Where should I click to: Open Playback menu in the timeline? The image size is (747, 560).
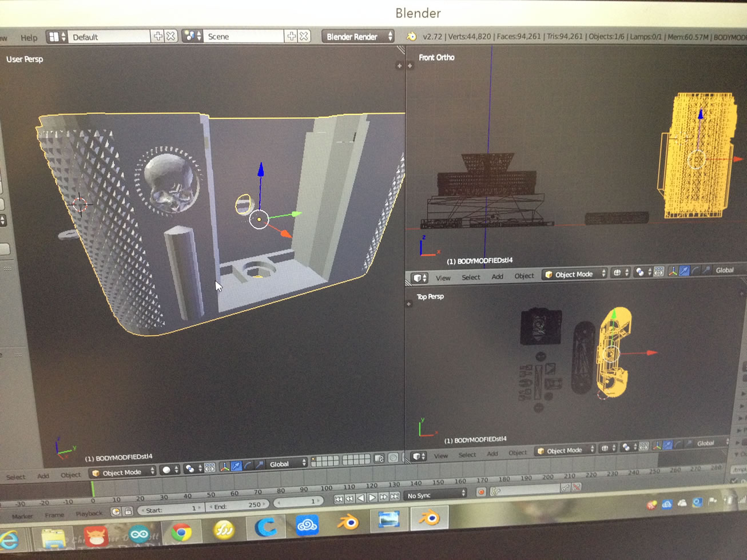pyautogui.click(x=89, y=514)
